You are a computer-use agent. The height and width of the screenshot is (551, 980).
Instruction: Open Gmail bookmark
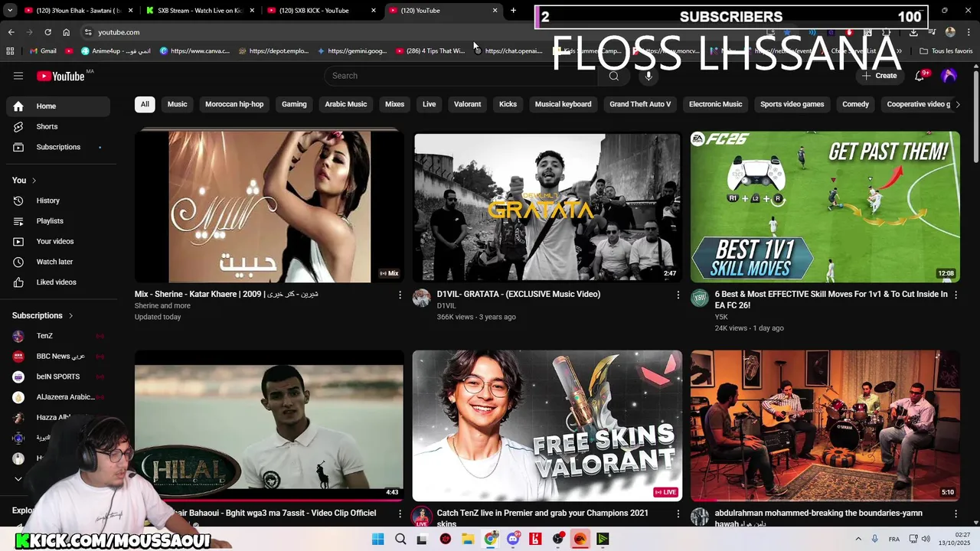pyautogui.click(x=43, y=51)
